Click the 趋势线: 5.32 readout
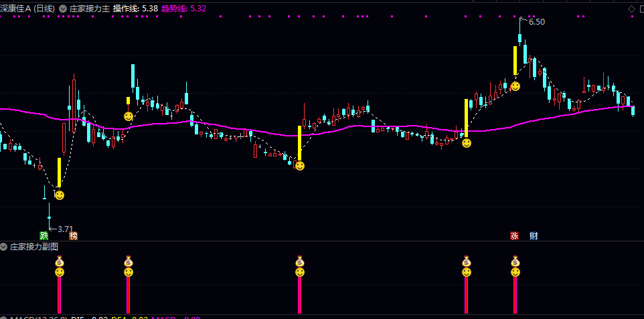The image size is (644, 319). point(183,9)
